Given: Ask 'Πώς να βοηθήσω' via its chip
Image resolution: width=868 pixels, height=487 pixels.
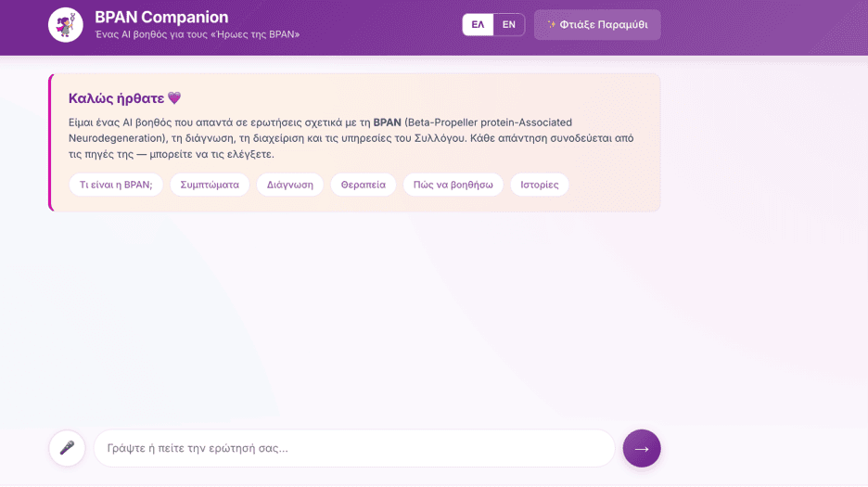Looking at the screenshot, I should tap(453, 185).
